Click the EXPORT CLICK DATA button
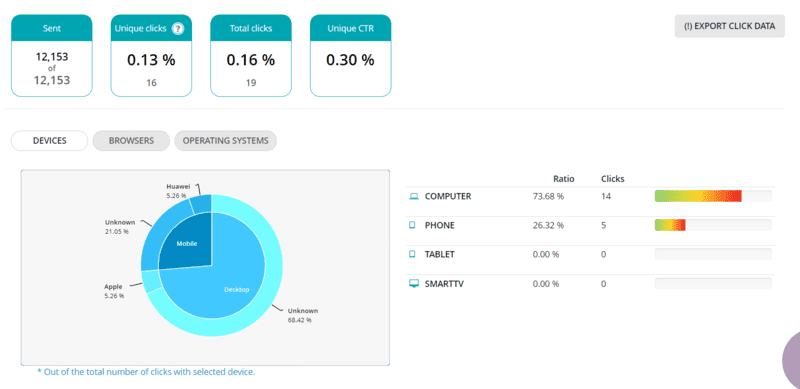The width and height of the screenshot is (800, 389). (730, 26)
